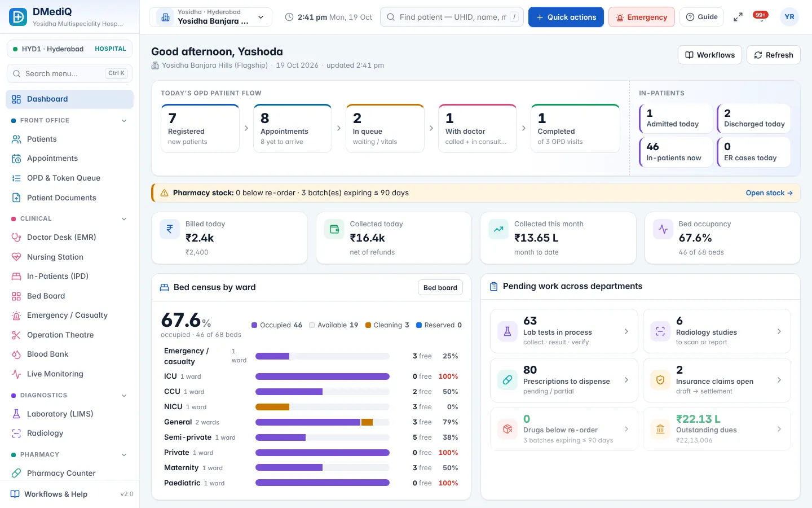
Task: Toggle fullscreen with the expand icon
Action: pyautogui.click(x=738, y=17)
